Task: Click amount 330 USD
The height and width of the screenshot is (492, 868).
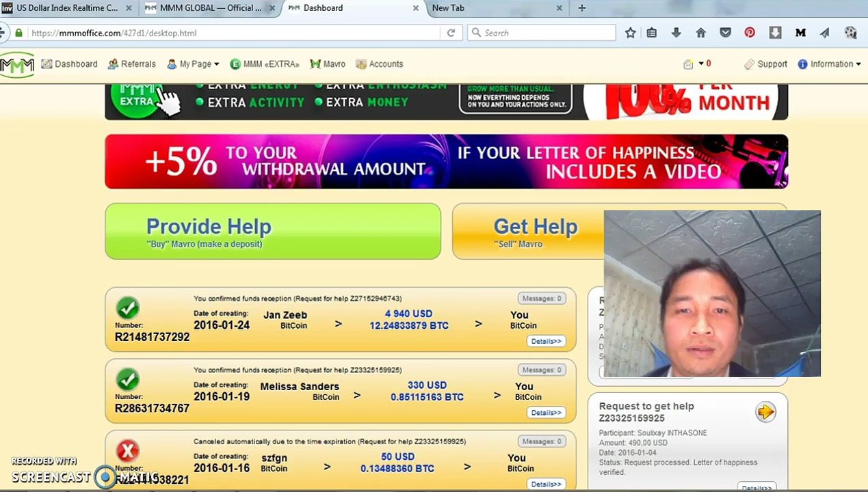Action: tap(427, 385)
